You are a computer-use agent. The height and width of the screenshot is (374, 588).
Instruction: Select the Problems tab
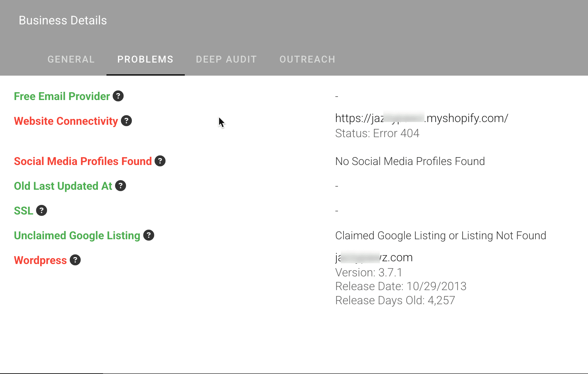click(x=146, y=59)
